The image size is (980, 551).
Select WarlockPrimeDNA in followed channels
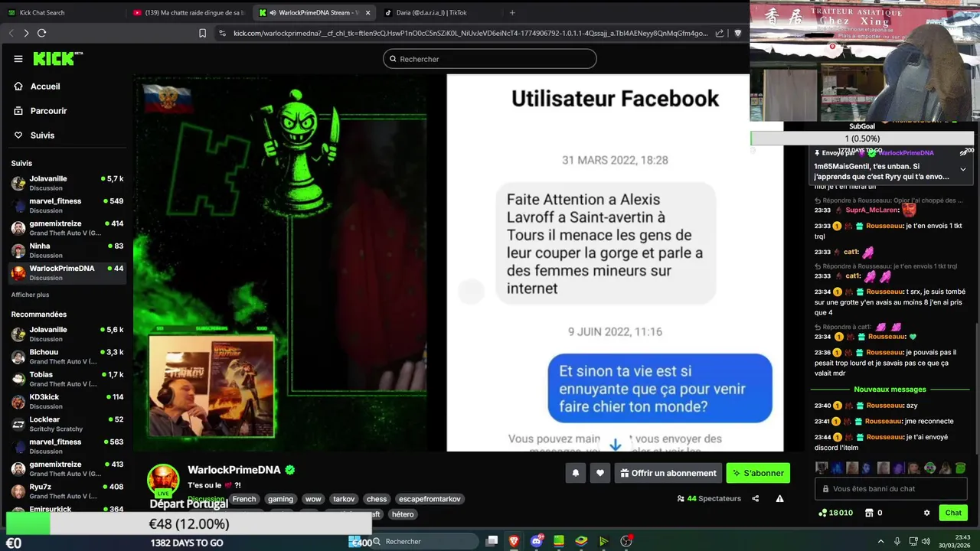pyautogui.click(x=67, y=272)
